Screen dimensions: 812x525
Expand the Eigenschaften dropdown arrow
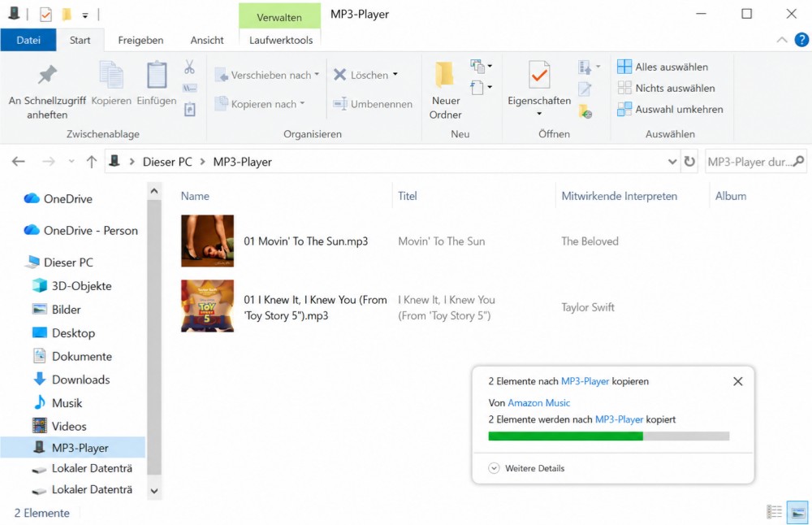click(539, 114)
